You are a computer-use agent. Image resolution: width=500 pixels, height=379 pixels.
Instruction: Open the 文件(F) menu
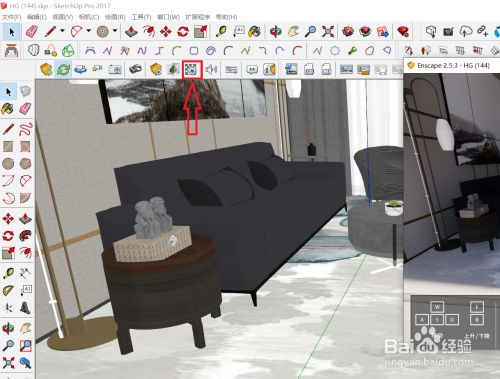(x=11, y=17)
